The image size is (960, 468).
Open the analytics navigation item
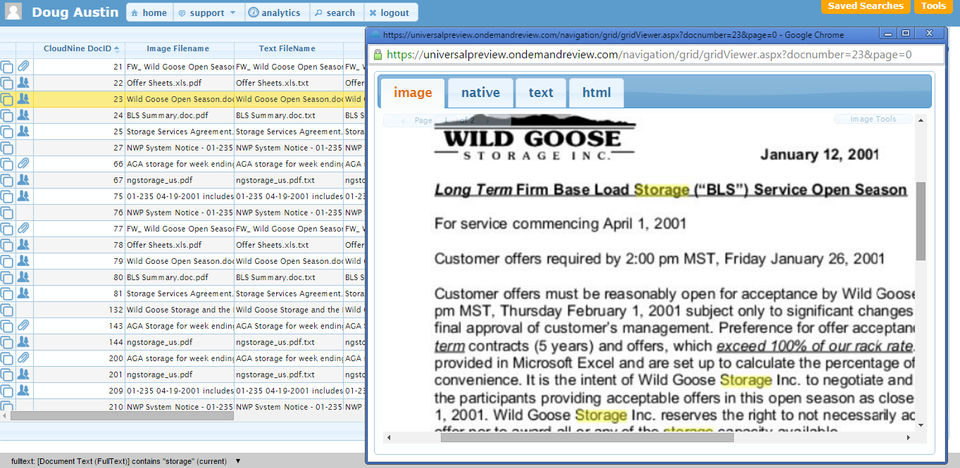[274, 12]
